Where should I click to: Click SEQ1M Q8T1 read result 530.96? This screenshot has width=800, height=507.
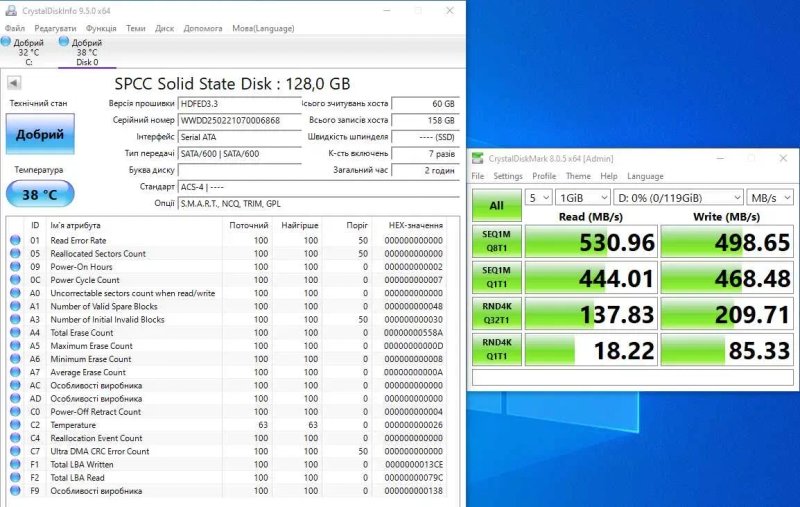[x=591, y=242]
